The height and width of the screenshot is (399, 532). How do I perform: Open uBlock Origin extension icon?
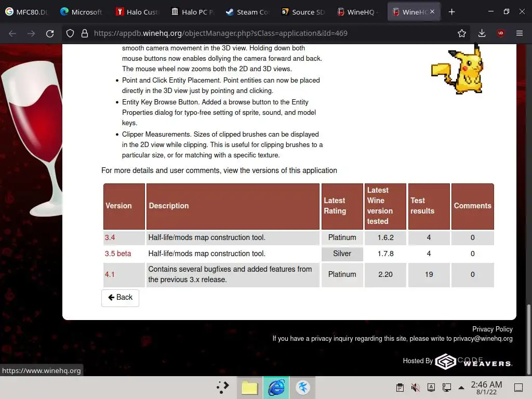[500, 33]
